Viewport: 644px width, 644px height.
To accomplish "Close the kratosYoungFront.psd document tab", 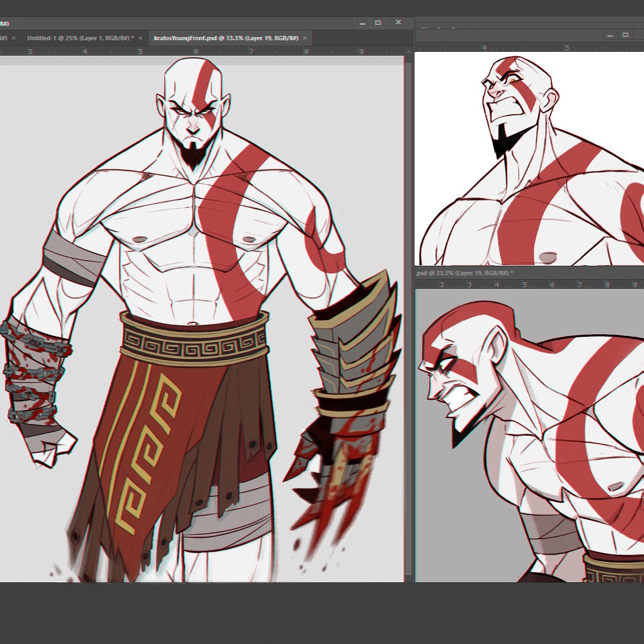I will click(x=304, y=38).
